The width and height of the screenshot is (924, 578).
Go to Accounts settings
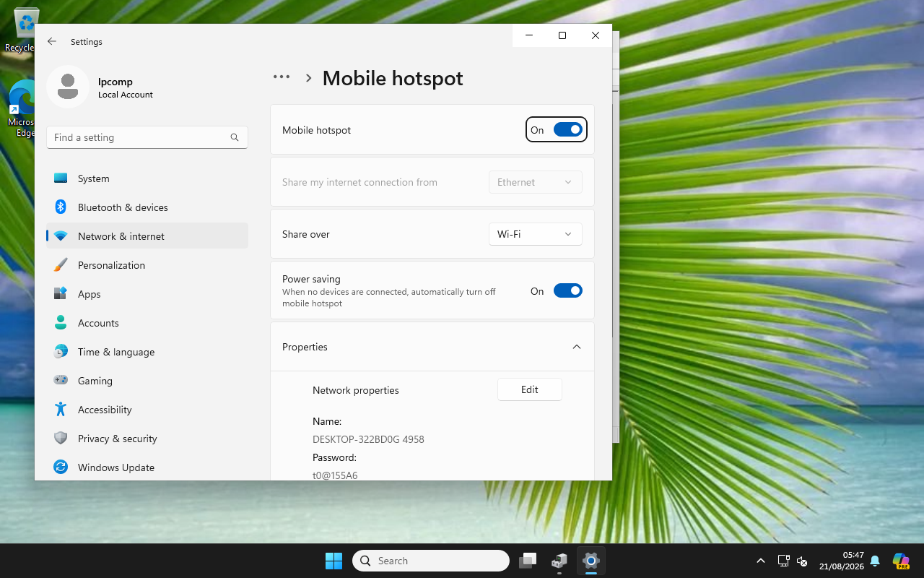pyautogui.click(x=147, y=323)
